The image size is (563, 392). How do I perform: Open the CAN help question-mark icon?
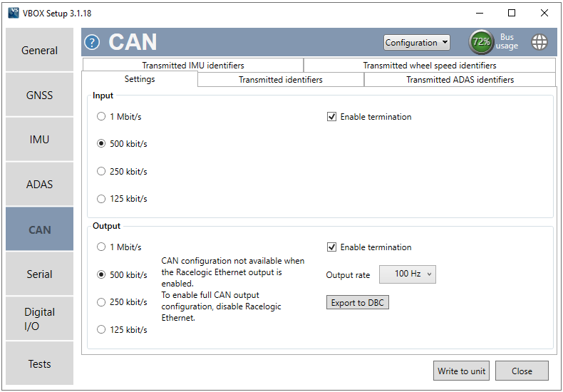tap(92, 42)
